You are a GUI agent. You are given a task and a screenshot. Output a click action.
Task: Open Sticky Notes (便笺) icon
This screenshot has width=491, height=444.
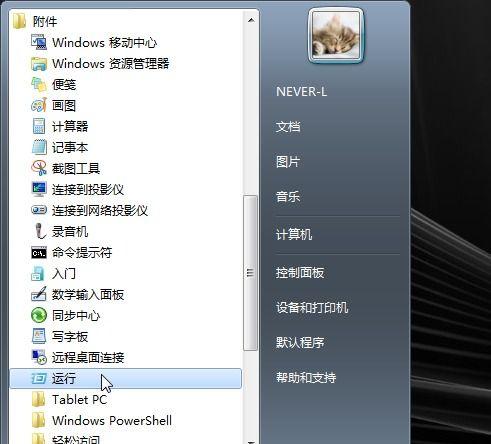coord(39,84)
